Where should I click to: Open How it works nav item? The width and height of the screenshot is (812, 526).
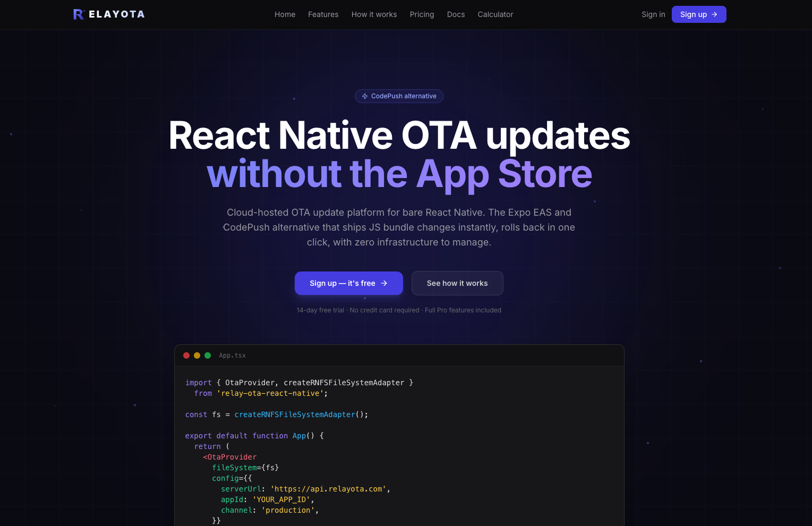374,14
